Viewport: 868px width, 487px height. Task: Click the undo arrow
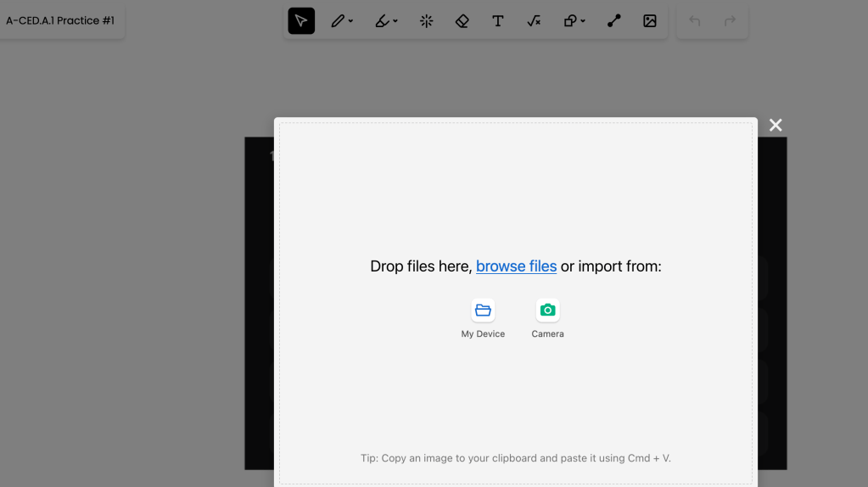coord(695,21)
